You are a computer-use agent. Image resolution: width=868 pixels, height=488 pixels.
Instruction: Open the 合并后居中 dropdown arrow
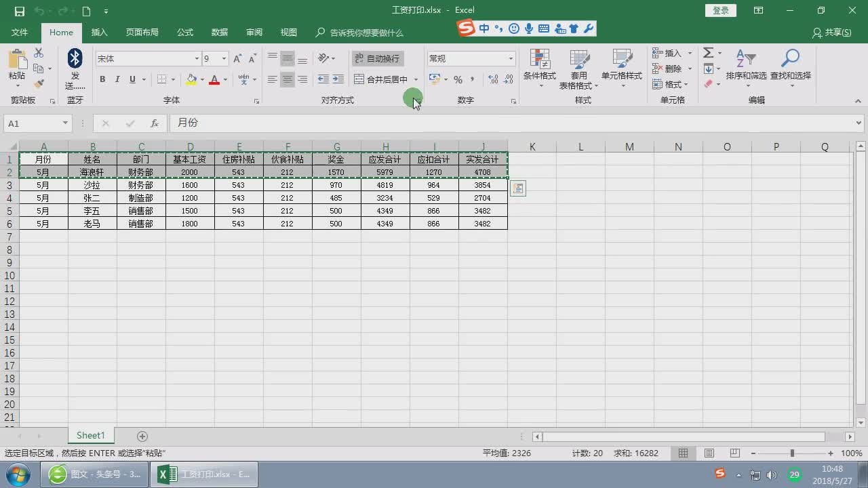[x=416, y=79]
